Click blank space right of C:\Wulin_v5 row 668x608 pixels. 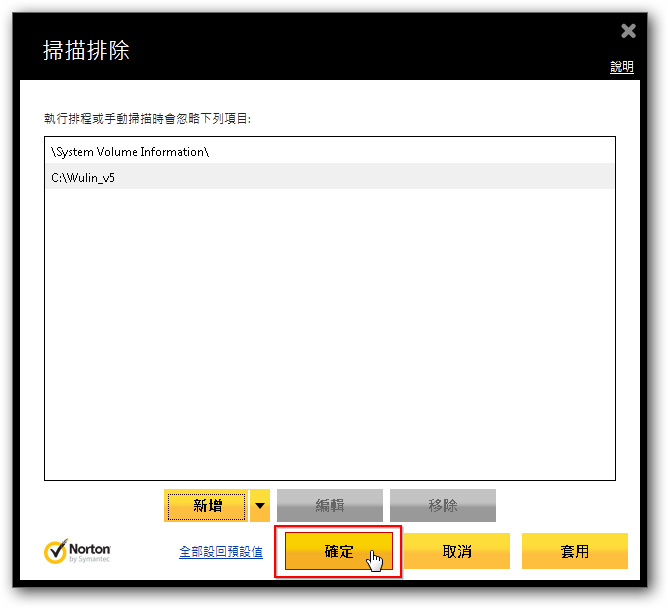click(x=400, y=177)
